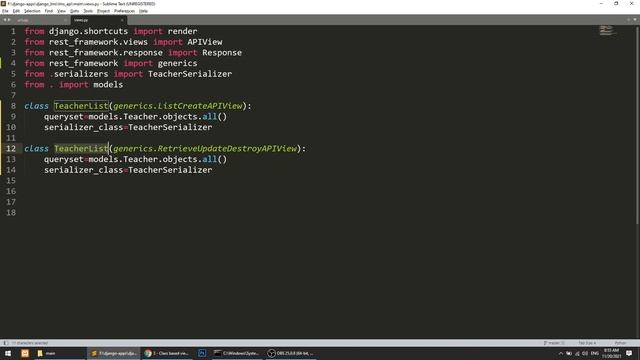Click the battery tray icon

569,353
